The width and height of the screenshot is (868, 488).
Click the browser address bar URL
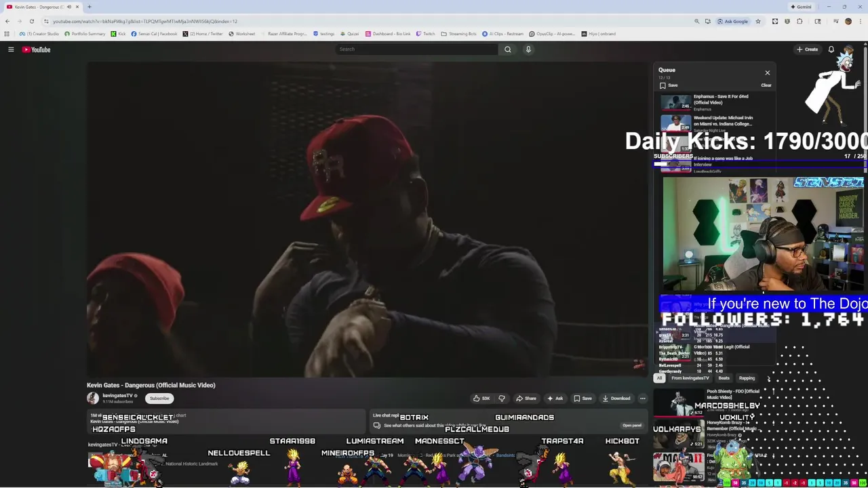145,21
